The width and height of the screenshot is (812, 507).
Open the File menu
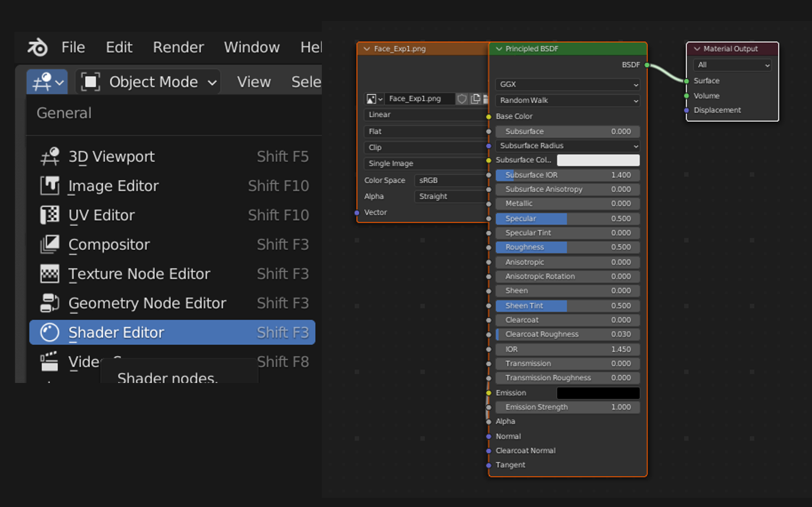(73, 47)
